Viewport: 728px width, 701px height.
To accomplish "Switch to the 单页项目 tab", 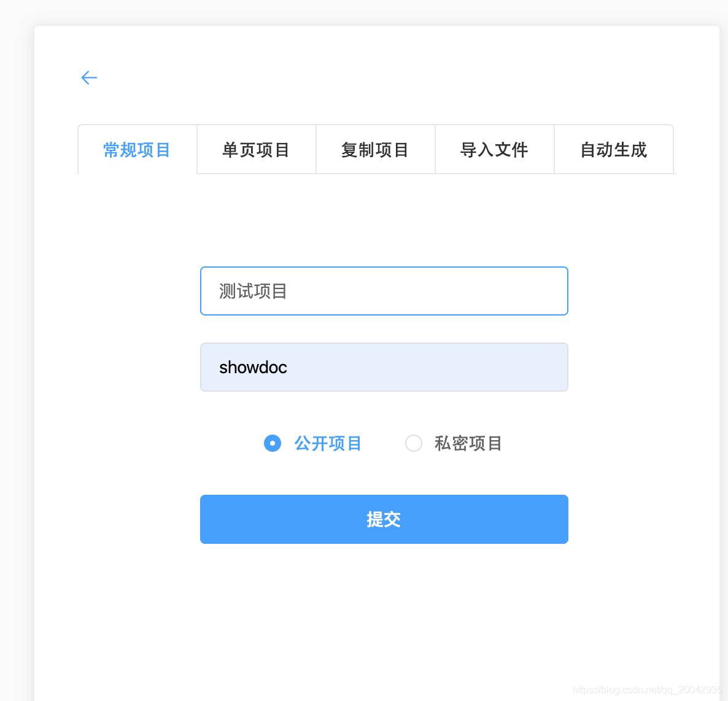I will click(256, 149).
